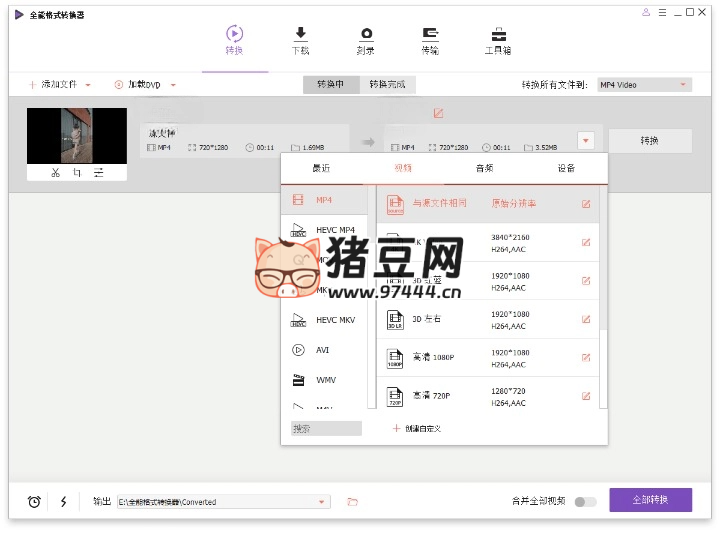Screen dimensions: 720x533
Task: Edit the 高清 720P preset
Action: coord(586,396)
